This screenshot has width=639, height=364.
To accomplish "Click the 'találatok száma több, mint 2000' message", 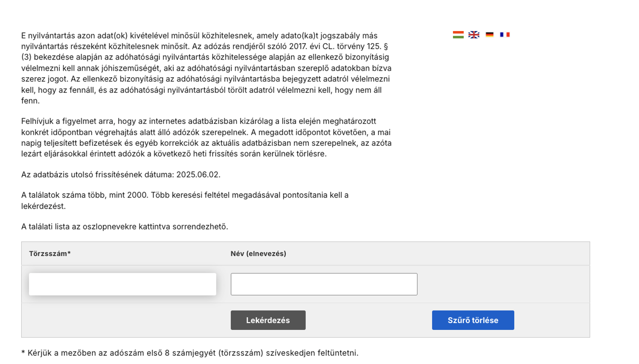I will pyautogui.click(x=85, y=195).
